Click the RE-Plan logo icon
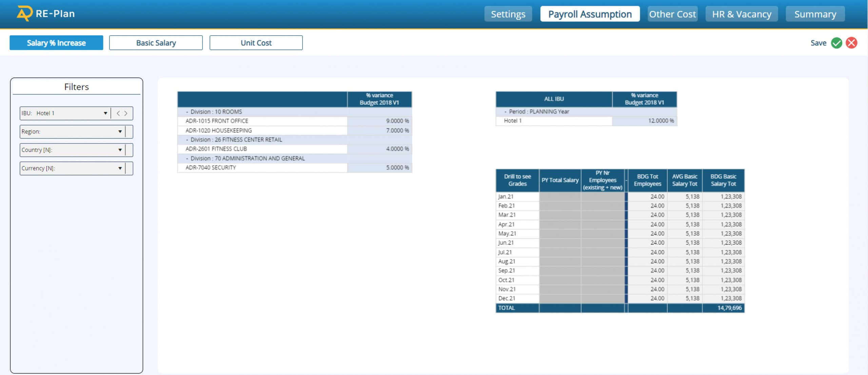Viewport: 868px width, 375px height. [x=24, y=14]
